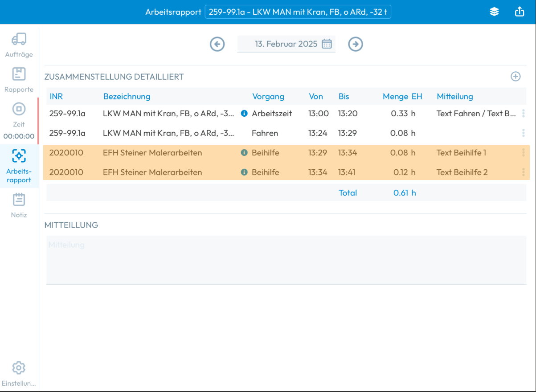Open three-dot menu for Text Beihilfe 2 row
This screenshot has height=392, width=536.
coord(523,172)
